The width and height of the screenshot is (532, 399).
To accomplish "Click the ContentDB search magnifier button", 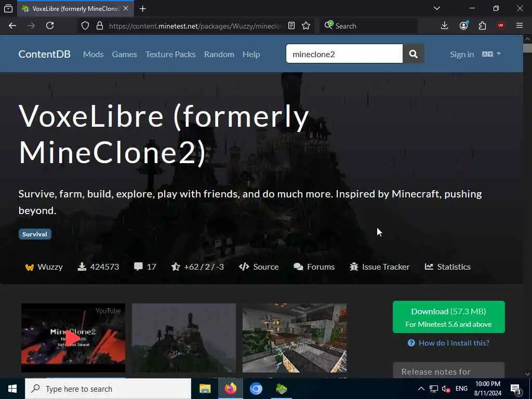I will [x=413, y=54].
